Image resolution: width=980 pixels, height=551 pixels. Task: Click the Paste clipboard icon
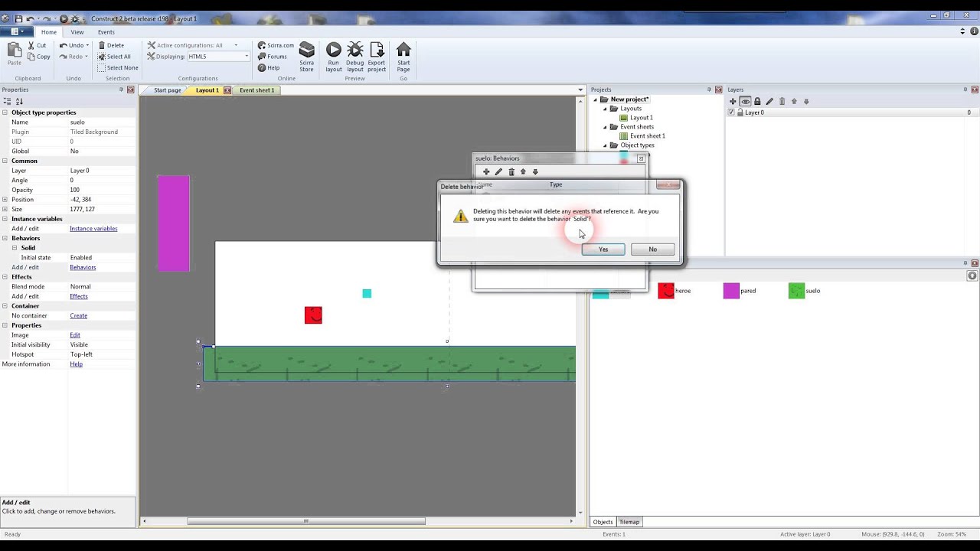pos(15,54)
